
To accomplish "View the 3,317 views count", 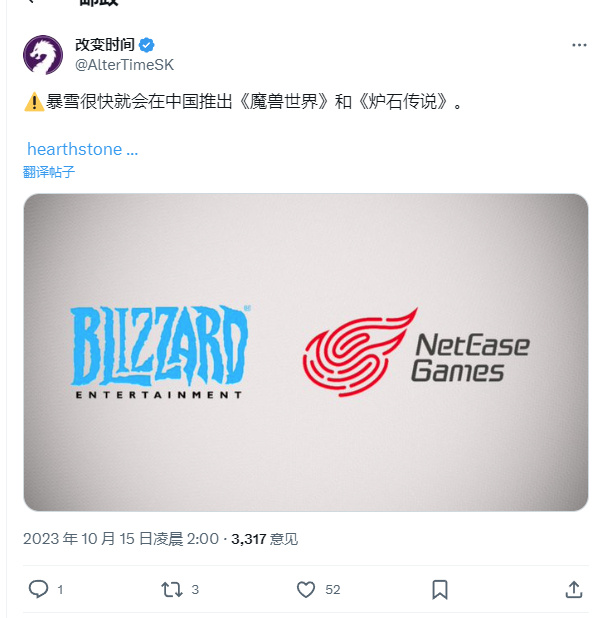I will (x=264, y=539).
